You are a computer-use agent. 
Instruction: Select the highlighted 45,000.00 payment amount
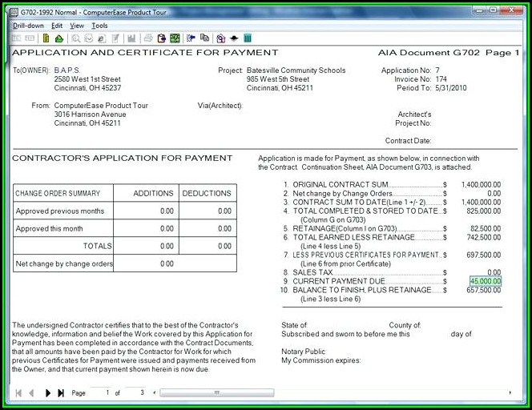click(x=486, y=282)
